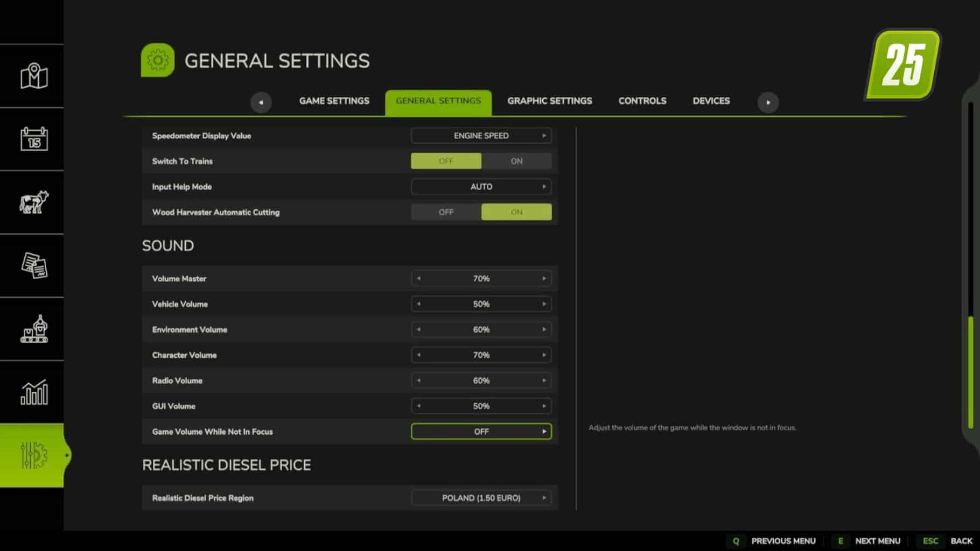This screenshot has height=551, width=980.
Task: Click the Next Menu button
Action: coord(867,541)
